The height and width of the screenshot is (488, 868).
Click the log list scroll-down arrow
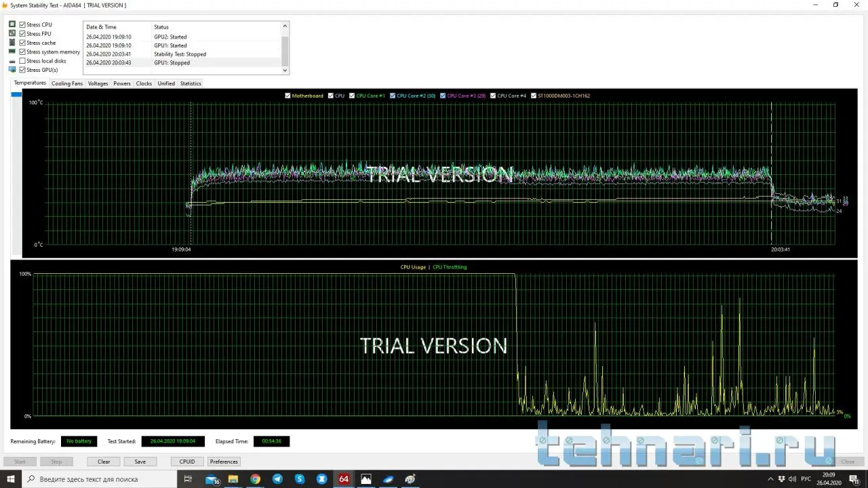(285, 70)
